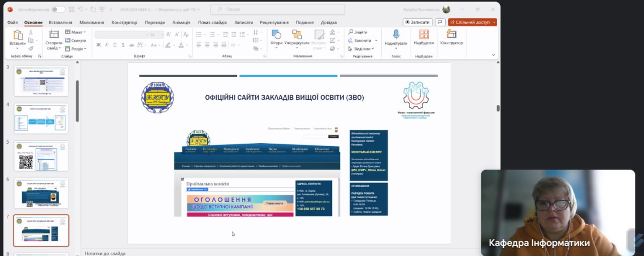The width and height of the screenshot is (644, 256).
Task: Click the Скинути reset slide button
Action: tap(76, 40)
